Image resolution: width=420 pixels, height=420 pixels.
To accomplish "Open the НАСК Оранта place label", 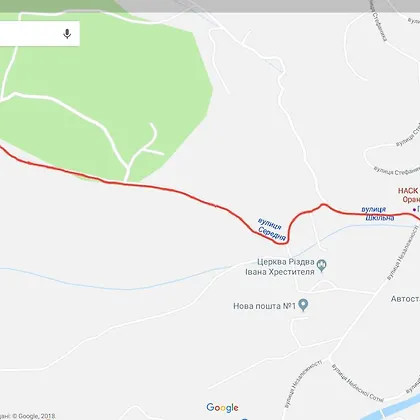I will [409, 195].
